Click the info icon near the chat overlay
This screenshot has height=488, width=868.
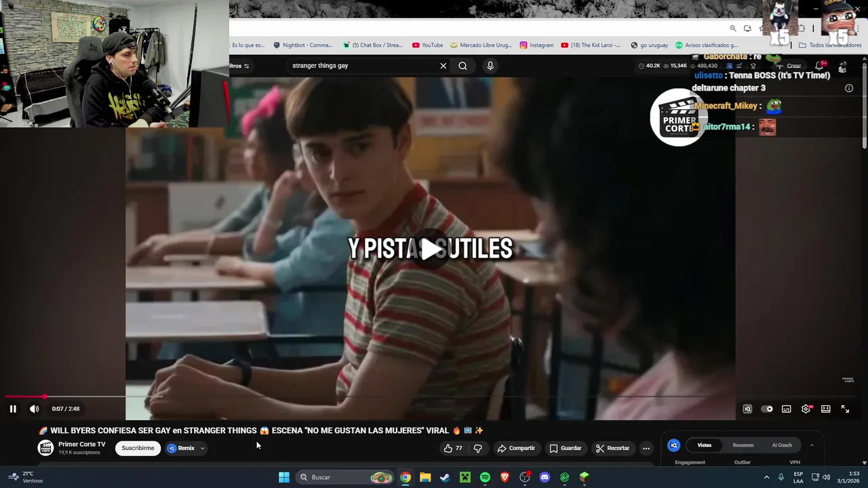coord(849,88)
